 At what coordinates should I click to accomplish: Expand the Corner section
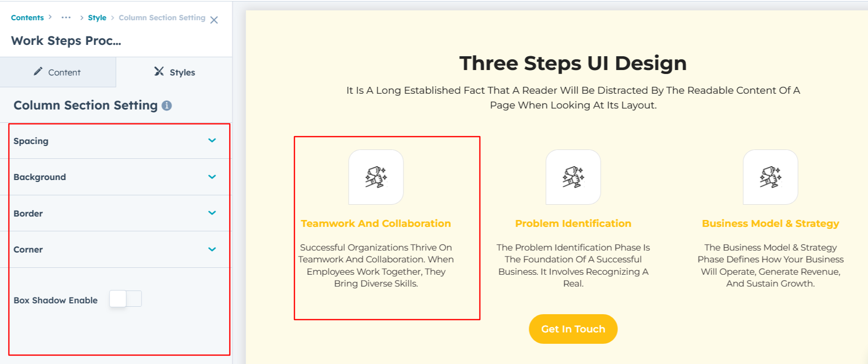click(x=212, y=249)
